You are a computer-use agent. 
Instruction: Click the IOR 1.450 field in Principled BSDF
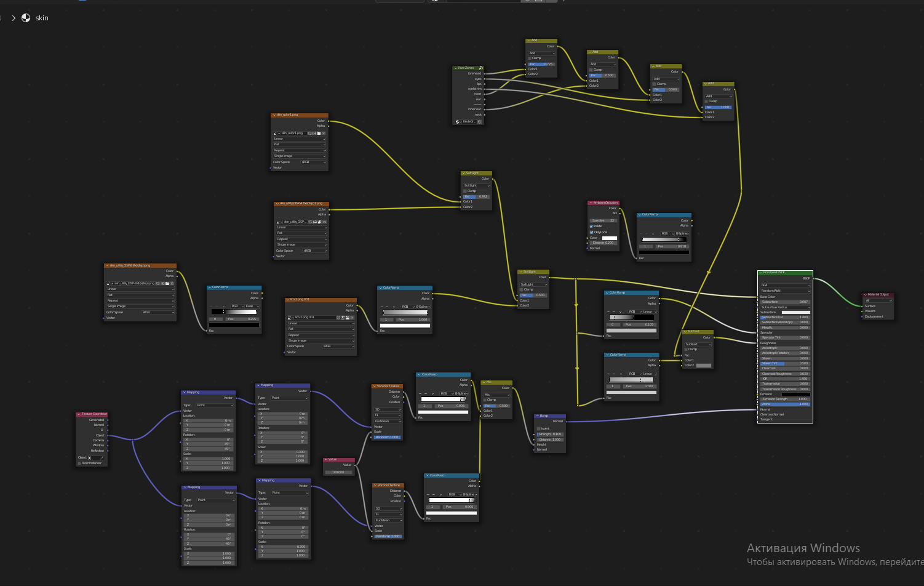click(786, 379)
